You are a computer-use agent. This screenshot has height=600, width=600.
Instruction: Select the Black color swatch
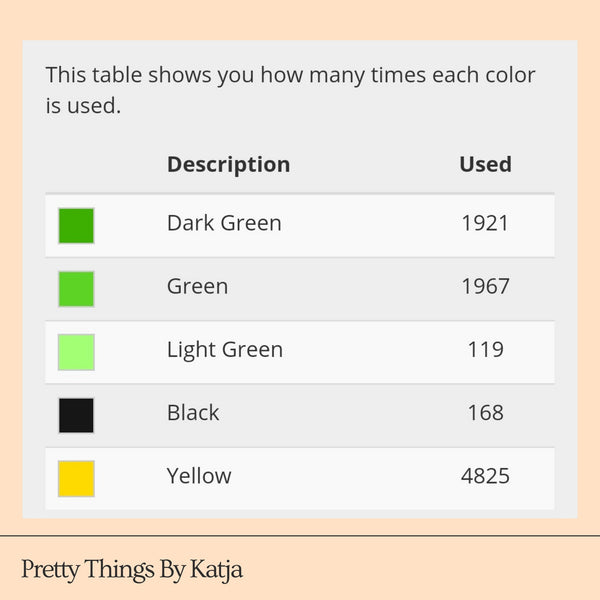click(76, 415)
